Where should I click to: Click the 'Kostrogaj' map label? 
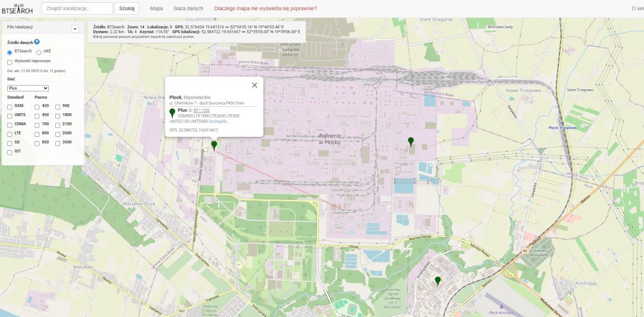(x=587, y=282)
